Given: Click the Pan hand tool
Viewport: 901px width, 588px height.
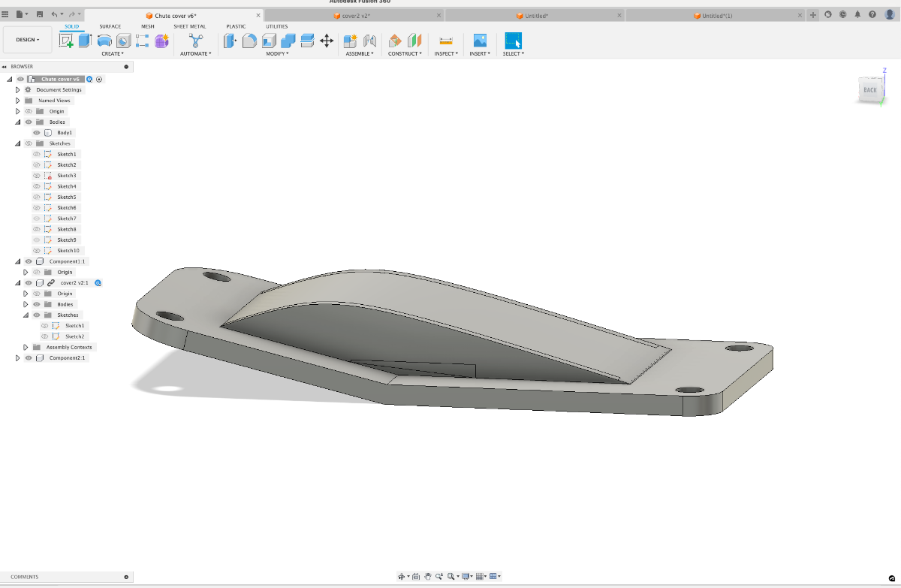Looking at the screenshot, I should pyautogui.click(x=427, y=576).
